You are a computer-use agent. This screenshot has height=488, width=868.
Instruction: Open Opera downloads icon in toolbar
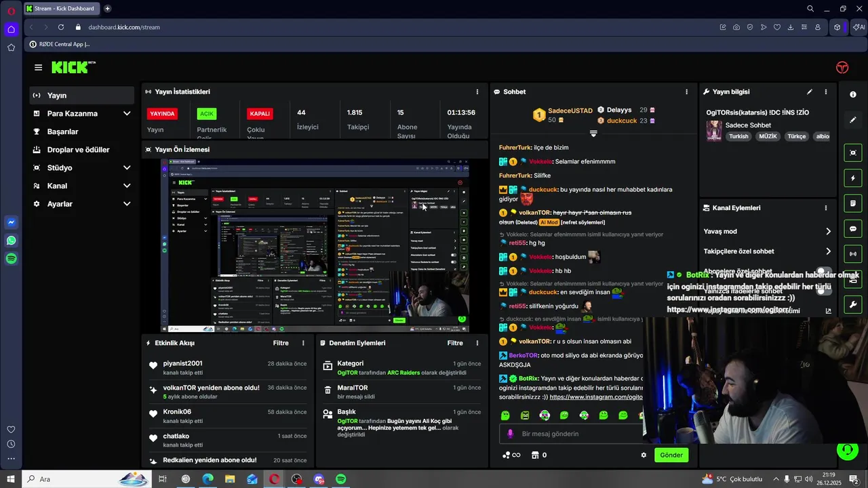tap(790, 27)
